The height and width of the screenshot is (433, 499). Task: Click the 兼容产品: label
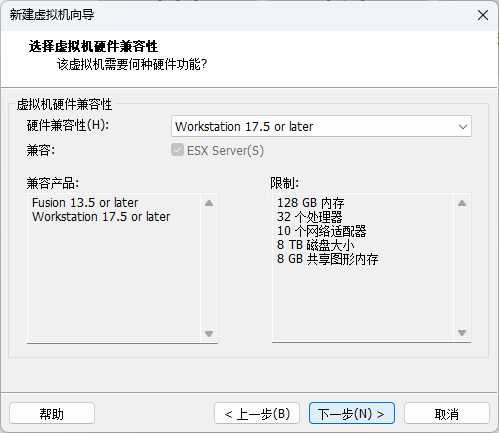click(53, 183)
